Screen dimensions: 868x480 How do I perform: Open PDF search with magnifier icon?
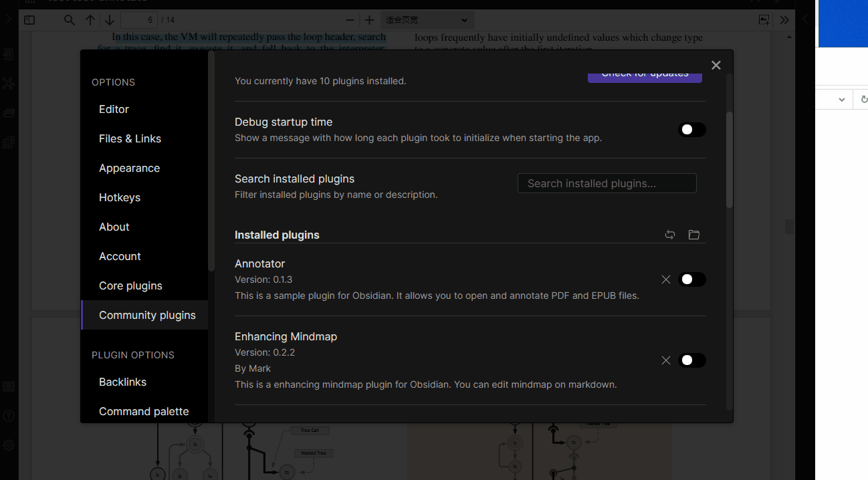coord(70,20)
